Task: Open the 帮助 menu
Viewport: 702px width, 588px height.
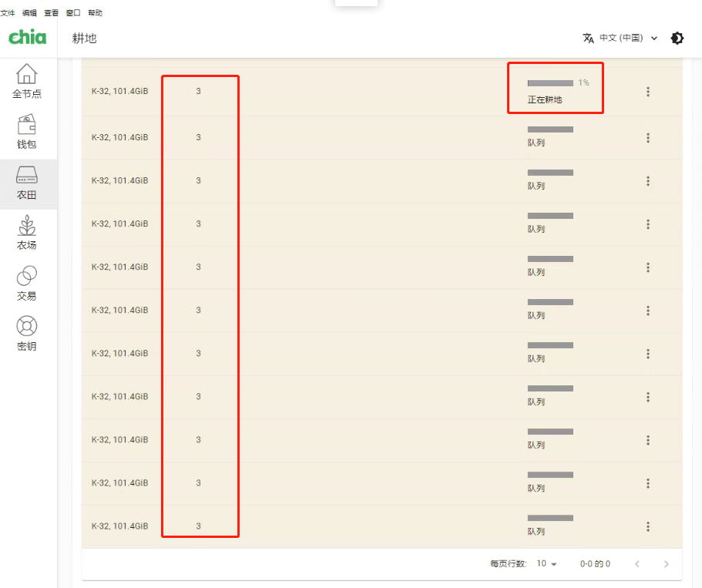Action: coord(96,12)
